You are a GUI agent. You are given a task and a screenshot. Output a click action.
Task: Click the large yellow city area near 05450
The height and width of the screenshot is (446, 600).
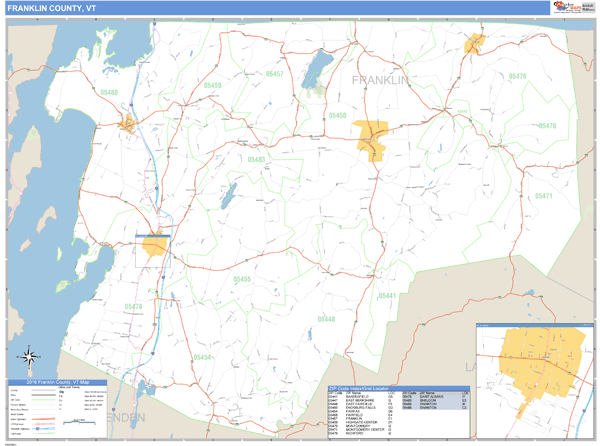[x=371, y=138]
